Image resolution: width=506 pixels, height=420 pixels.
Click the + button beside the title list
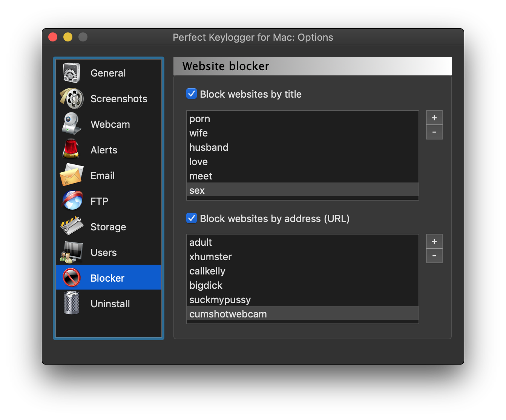(434, 117)
